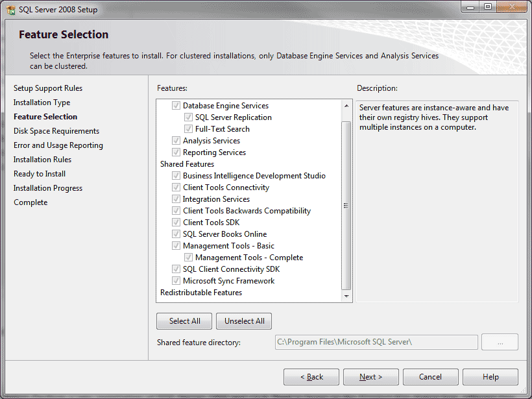Toggle Management Tools - Basic checkbox
Image resolution: width=532 pixels, height=399 pixels.
176,246
